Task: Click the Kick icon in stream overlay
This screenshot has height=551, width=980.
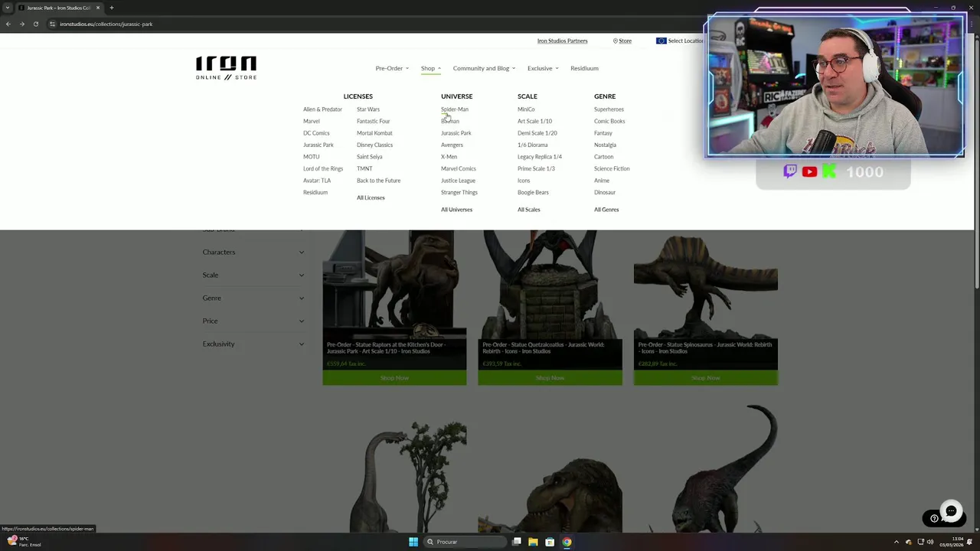Action: point(828,171)
